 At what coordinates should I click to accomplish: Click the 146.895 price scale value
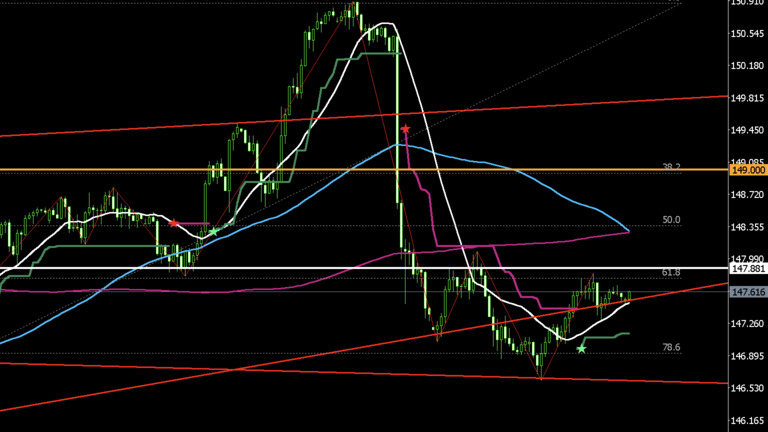pos(747,356)
